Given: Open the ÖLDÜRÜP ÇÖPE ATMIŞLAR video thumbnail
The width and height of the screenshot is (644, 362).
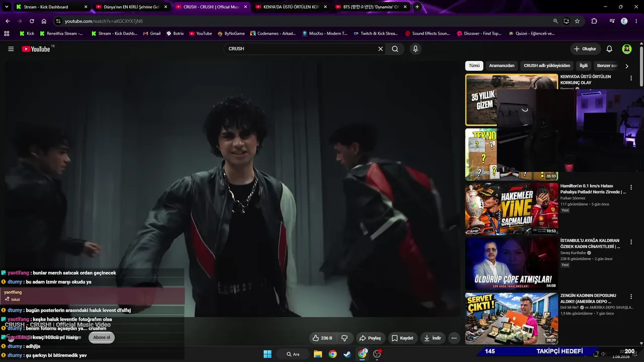Looking at the screenshot, I should coord(512,264).
